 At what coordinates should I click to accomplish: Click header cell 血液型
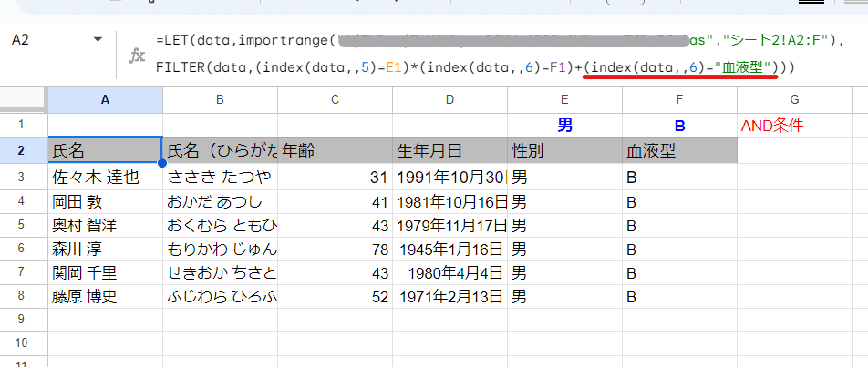tap(679, 150)
